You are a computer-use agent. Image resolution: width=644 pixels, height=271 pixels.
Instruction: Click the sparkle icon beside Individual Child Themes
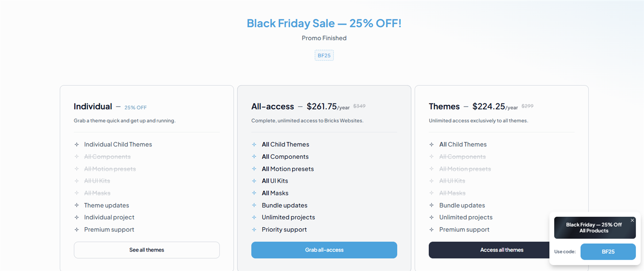(77, 145)
